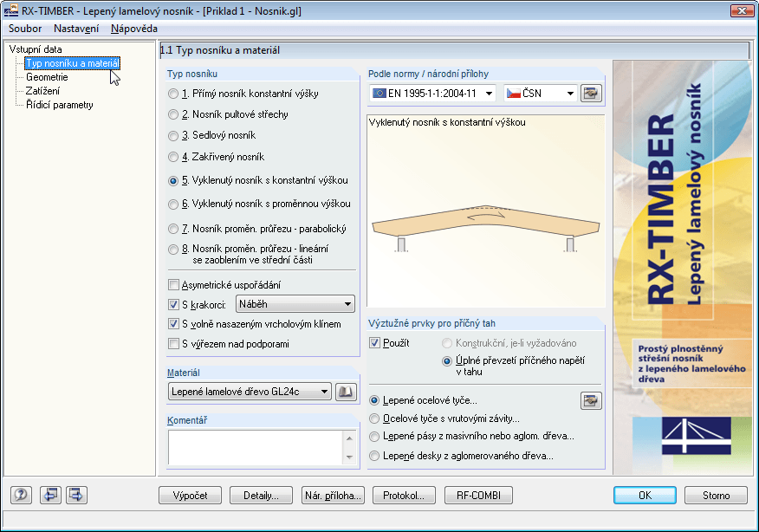The height and width of the screenshot is (532, 759).
Task: Select radio 3. Sedlový nosník
Action: 172,136
